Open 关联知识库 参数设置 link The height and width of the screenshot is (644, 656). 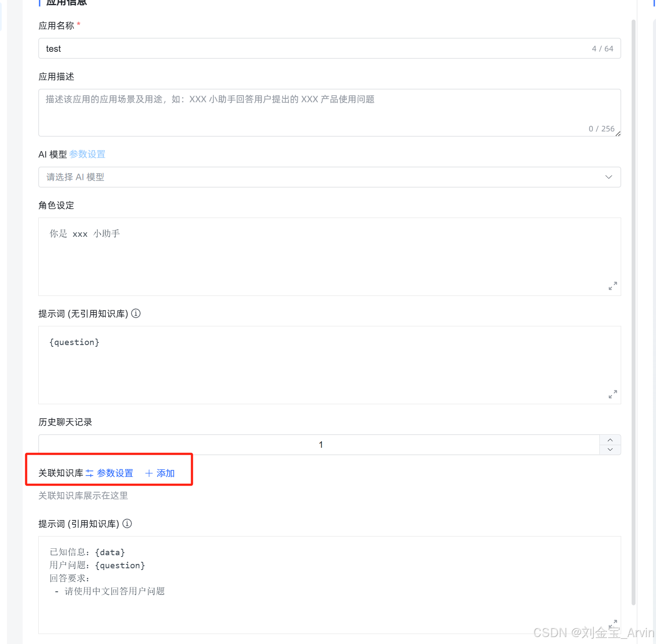(115, 473)
